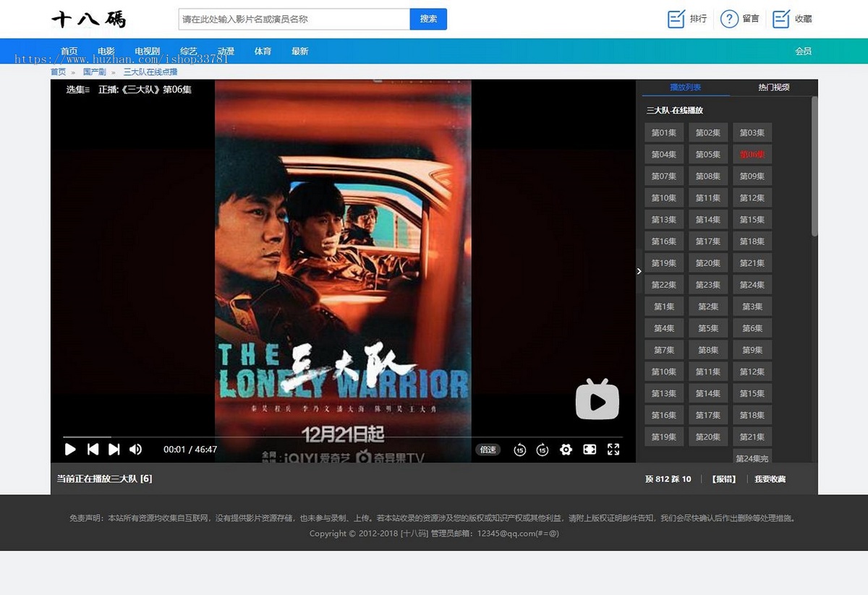The height and width of the screenshot is (595, 868).
Task: Click the 顶 812 upvote counter
Action: pos(658,479)
